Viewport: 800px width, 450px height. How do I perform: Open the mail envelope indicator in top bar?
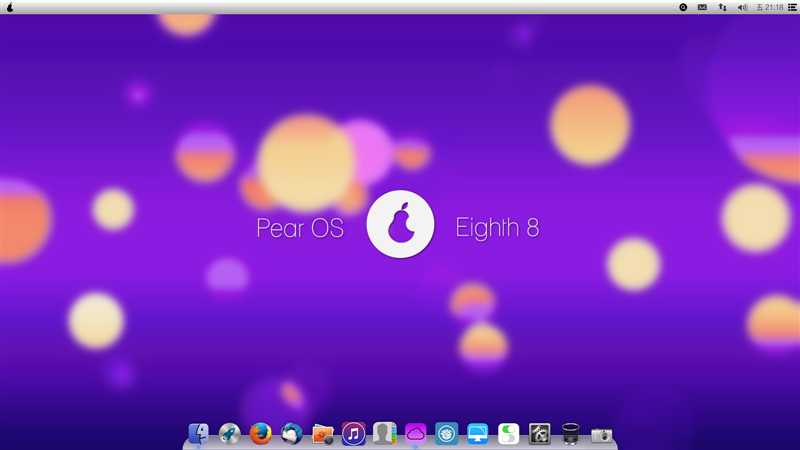point(703,7)
